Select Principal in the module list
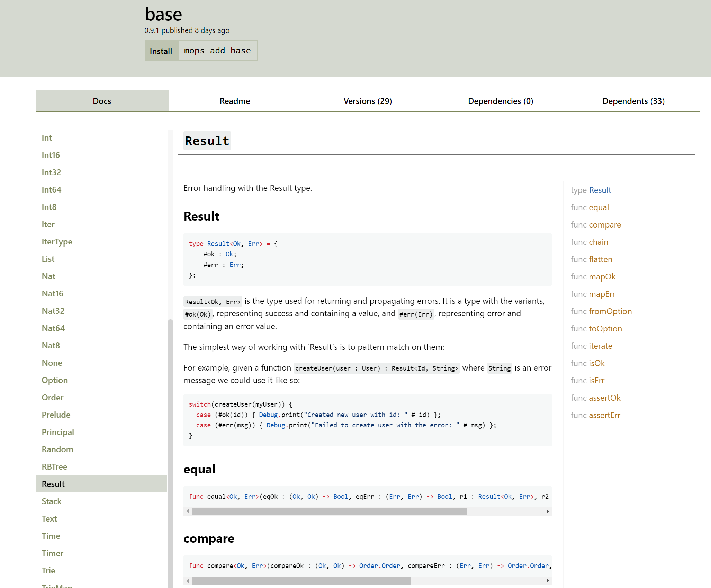This screenshot has width=711, height=588. [x=58, y=432]
